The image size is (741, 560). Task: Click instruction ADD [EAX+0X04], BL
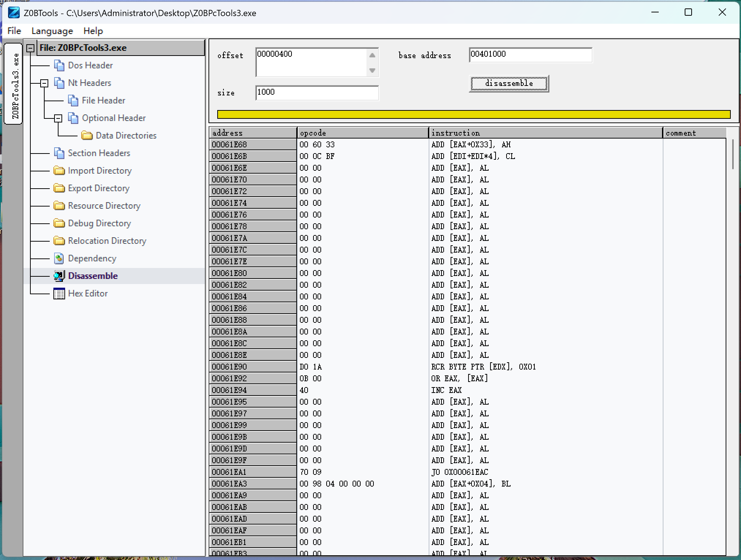(471, 484)
